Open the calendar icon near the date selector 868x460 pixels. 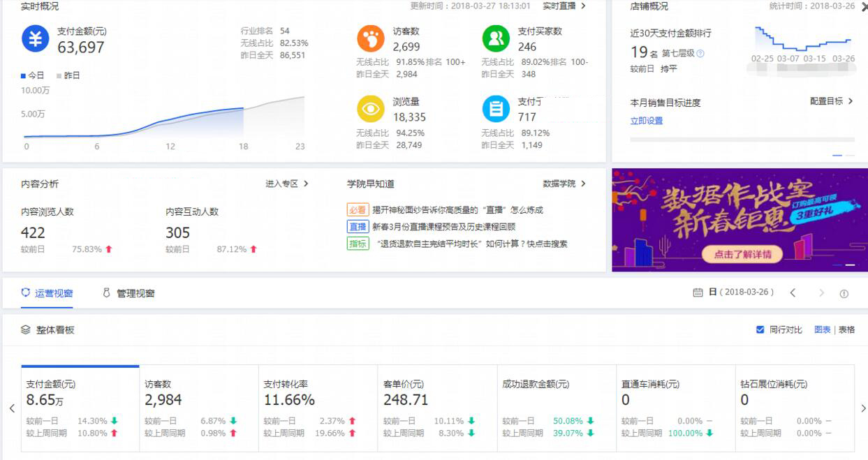coord(698,293)
